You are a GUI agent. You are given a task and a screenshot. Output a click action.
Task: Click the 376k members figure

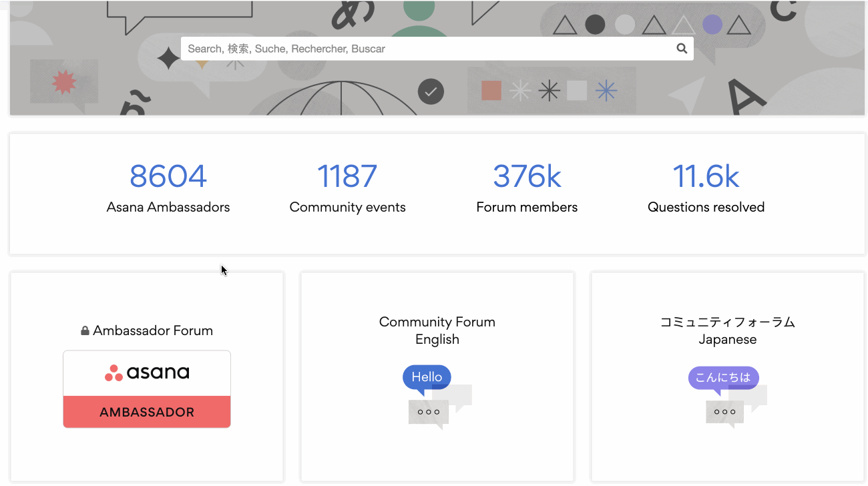[527, 176]
